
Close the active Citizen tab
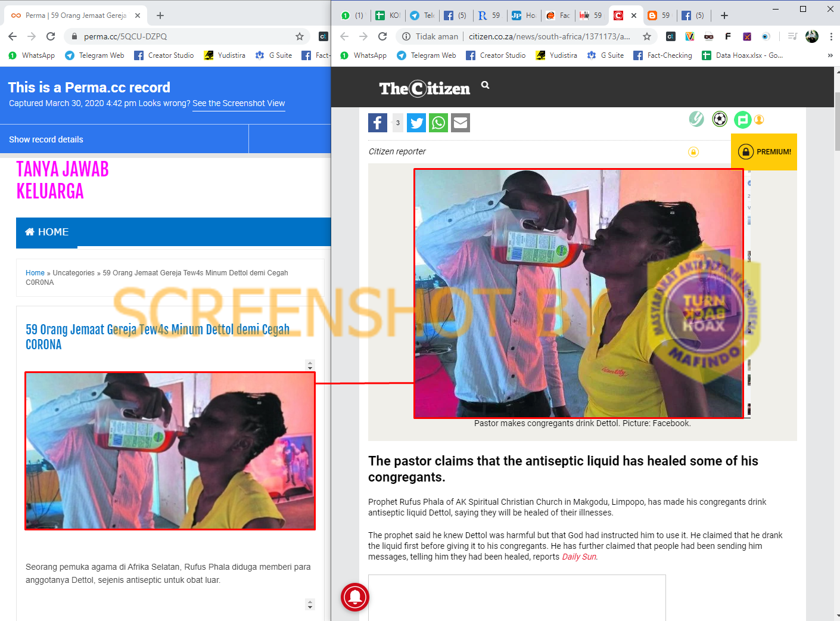pos(634,15)
